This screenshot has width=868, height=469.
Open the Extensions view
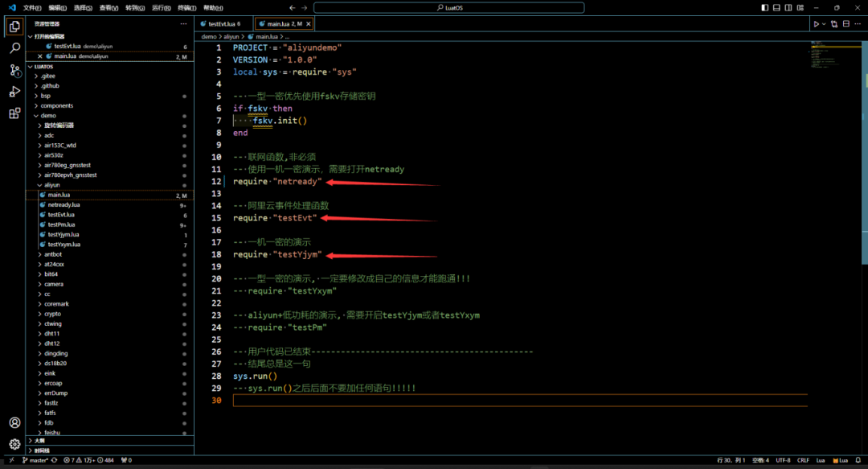[x=14, y=113]
